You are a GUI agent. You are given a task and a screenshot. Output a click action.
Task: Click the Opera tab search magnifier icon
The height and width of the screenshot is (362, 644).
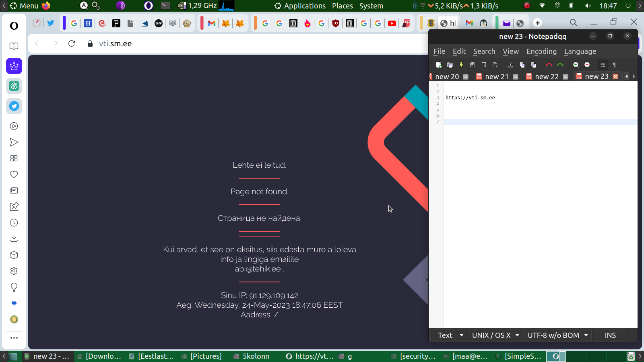coord(574,23)
